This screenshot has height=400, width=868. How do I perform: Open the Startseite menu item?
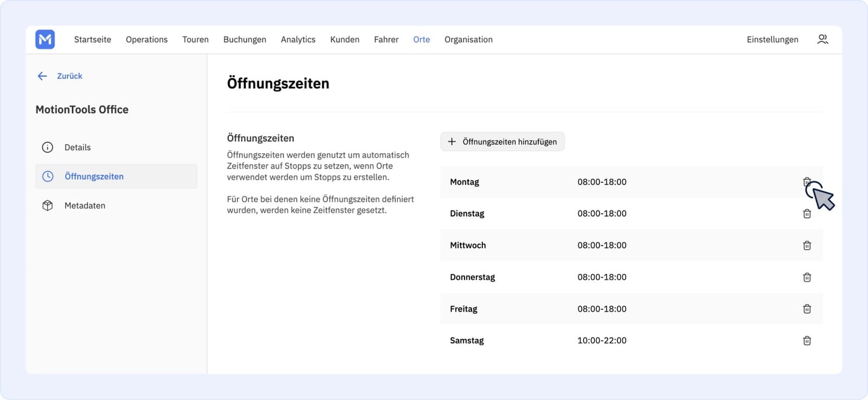(93, 39)
